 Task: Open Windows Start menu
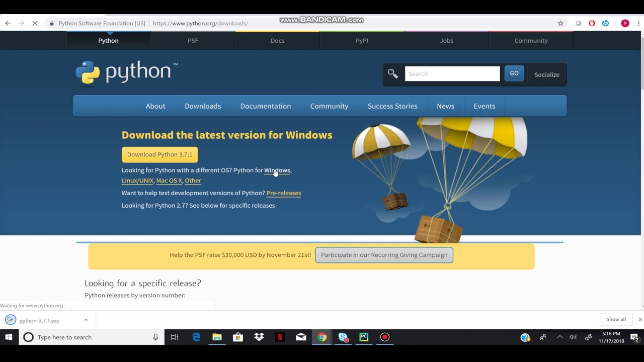click(9, 337)
